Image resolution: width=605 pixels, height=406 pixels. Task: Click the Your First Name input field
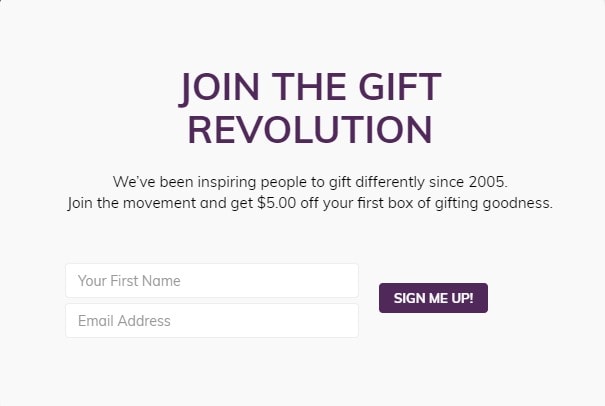[x=212, y=281]
